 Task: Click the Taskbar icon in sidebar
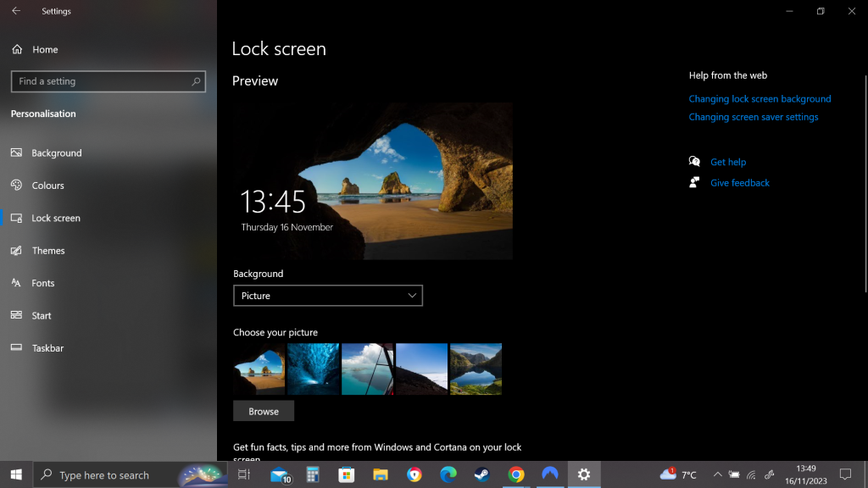click(16, 348)
